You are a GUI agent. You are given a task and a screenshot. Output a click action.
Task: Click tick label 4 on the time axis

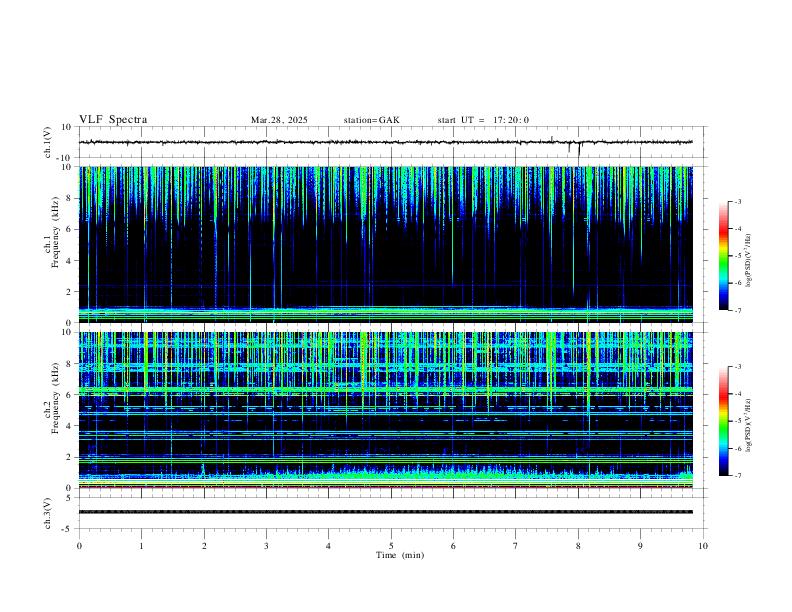tap(329, 546)
